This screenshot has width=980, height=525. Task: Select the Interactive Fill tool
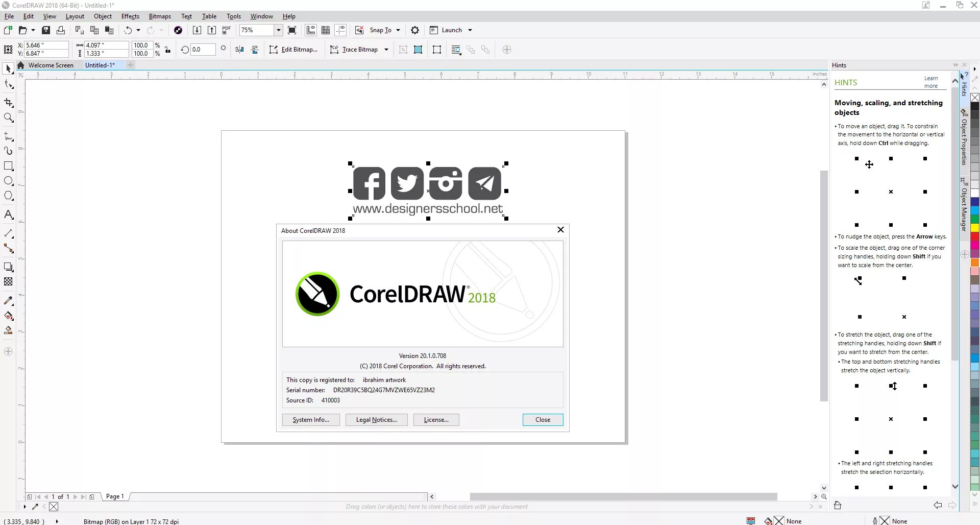(8, 316)
